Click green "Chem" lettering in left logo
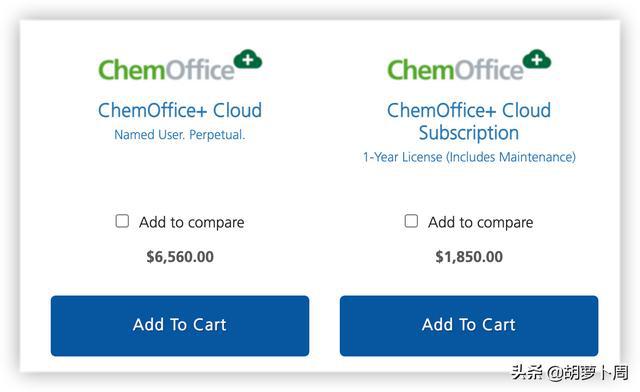 pos(131,70)
